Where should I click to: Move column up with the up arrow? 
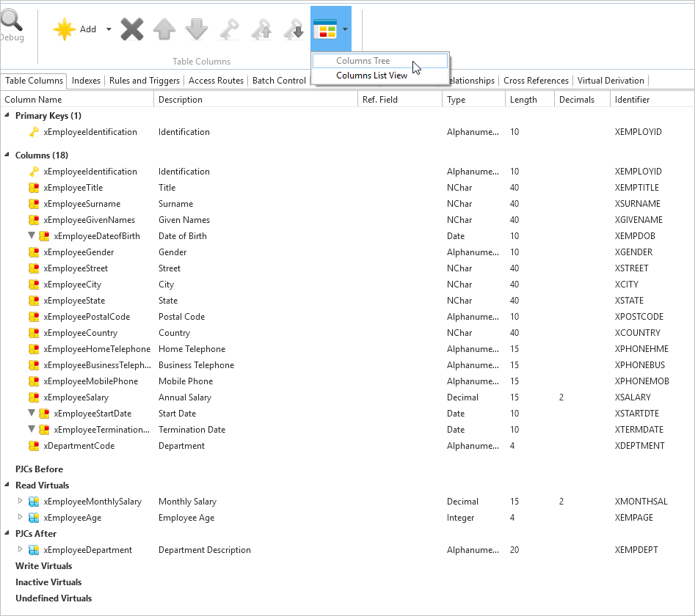tap(164, 29)
